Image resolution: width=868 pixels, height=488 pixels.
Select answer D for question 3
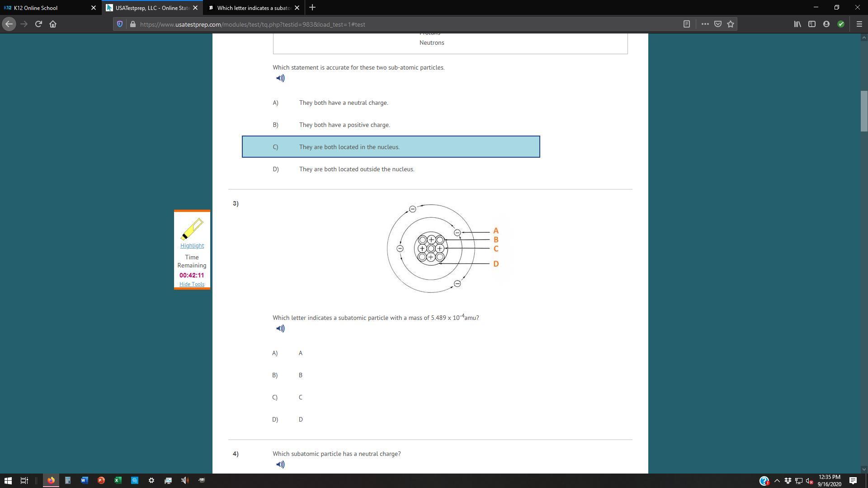[300, 420]
